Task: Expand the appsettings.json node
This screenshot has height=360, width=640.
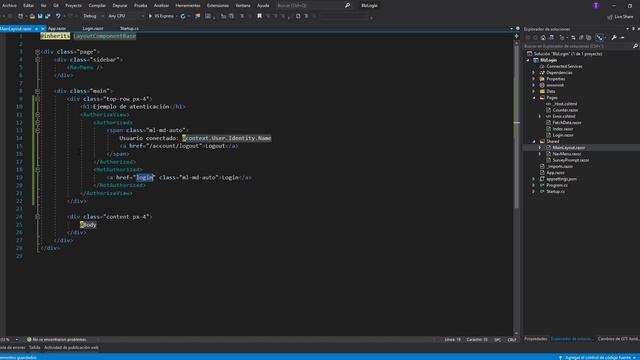Action: pyautogui.click(x=533, y=179)
